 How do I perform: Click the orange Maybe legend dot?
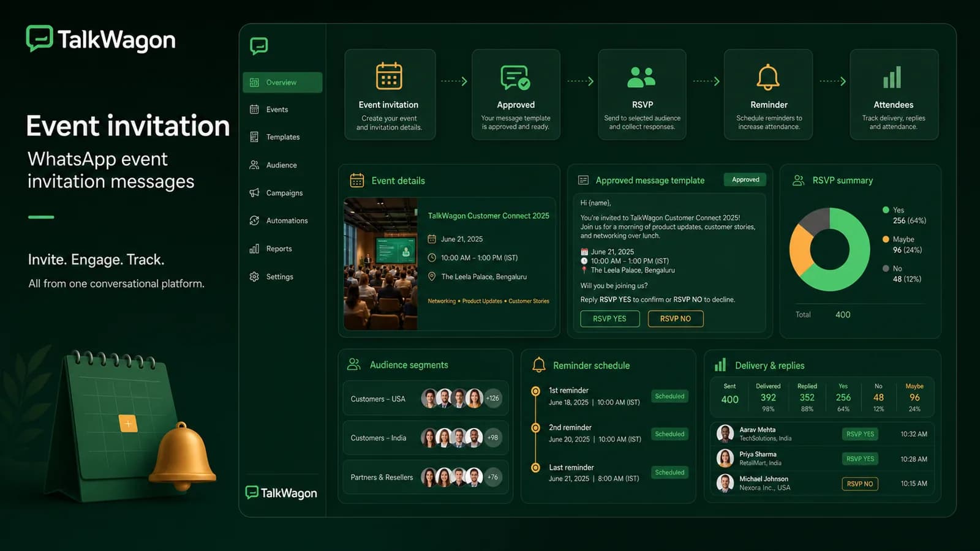point(886,239)
